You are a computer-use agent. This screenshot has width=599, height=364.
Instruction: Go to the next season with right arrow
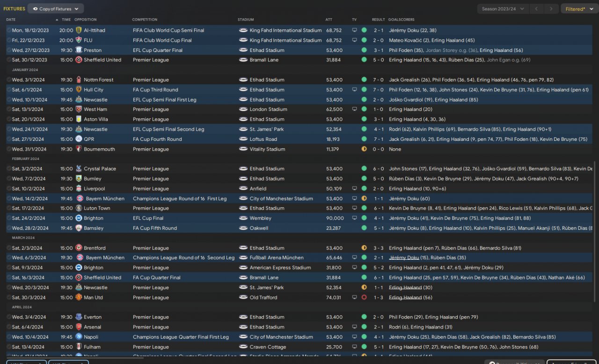point(552,9)
